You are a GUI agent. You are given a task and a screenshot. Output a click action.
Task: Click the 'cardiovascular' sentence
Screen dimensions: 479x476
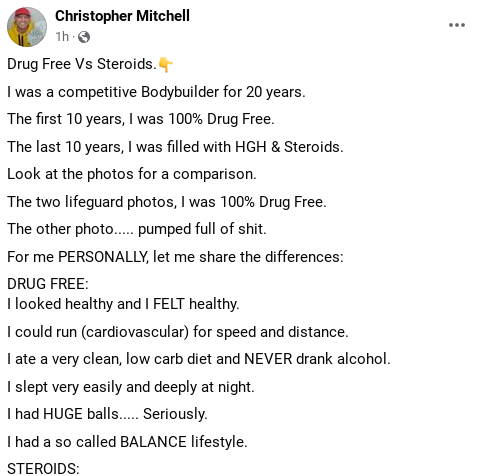178,332
